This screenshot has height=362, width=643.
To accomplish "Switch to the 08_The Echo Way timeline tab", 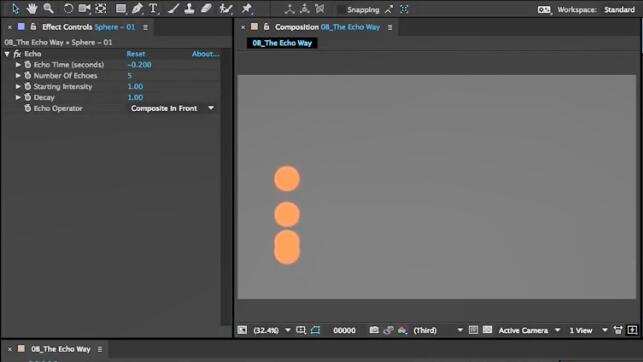I will point(60,349).
